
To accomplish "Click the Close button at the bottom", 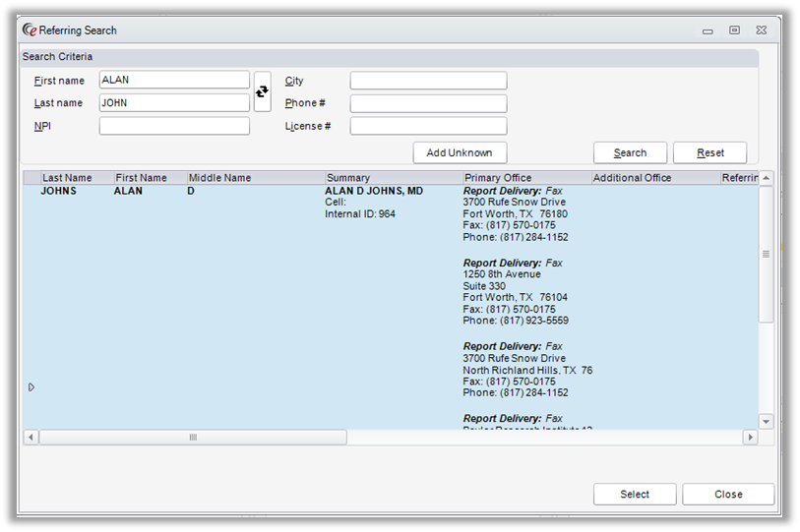I will tap(728, 495).
